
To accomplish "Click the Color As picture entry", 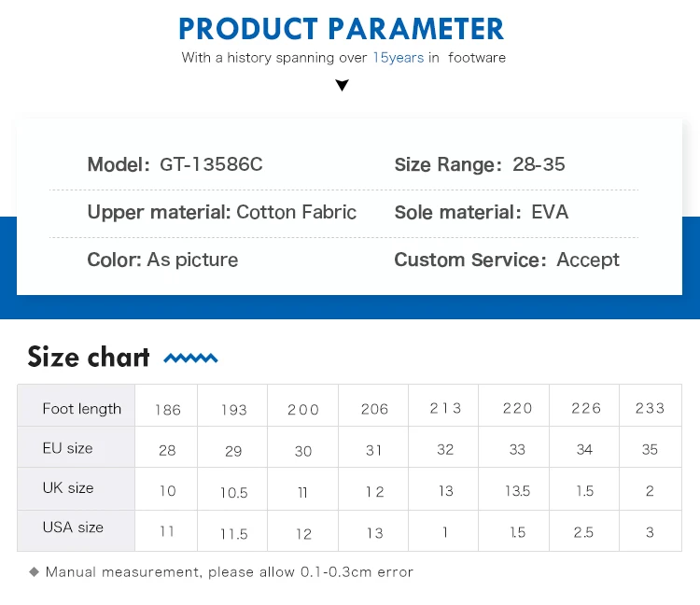I will [162, 260].
